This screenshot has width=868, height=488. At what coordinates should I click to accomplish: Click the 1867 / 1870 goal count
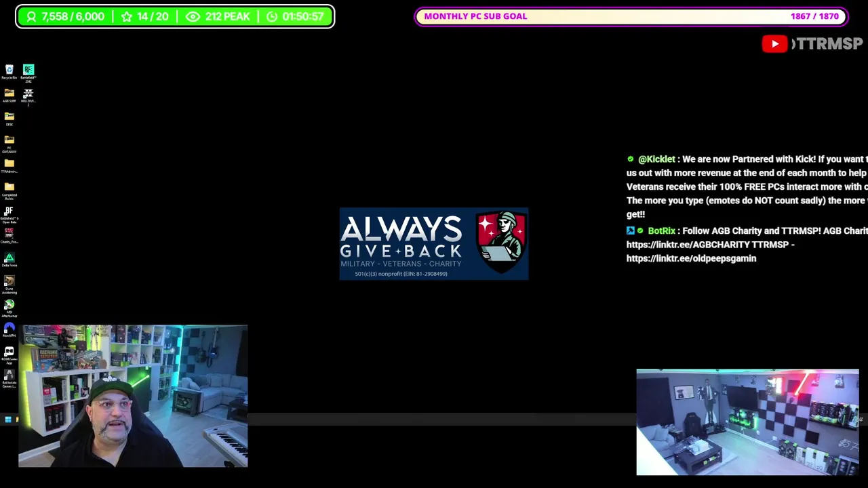pyautogui.click(x=814, y=16)
